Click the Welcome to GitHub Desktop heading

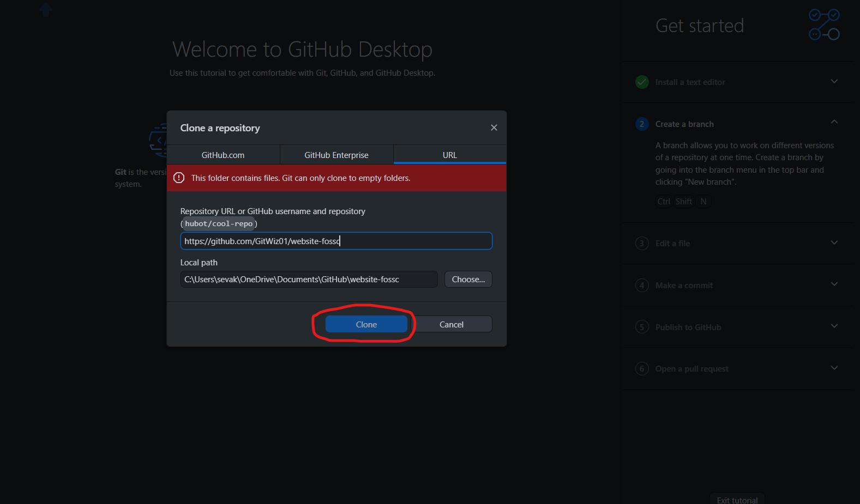click(x=303, y=49)
